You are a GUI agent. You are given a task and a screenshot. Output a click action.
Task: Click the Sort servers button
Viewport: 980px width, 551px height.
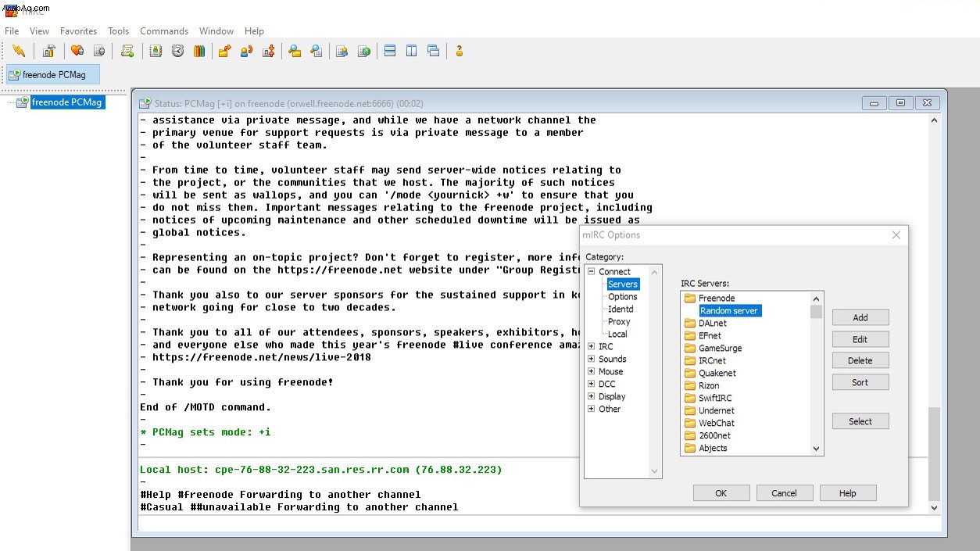tap(860, 382)
